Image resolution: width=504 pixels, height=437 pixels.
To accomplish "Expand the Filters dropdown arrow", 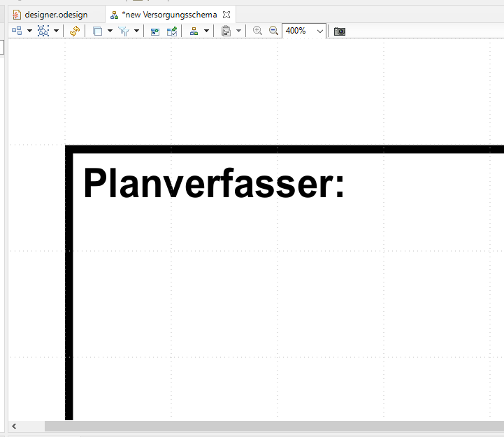I will [x=136, y=31].
